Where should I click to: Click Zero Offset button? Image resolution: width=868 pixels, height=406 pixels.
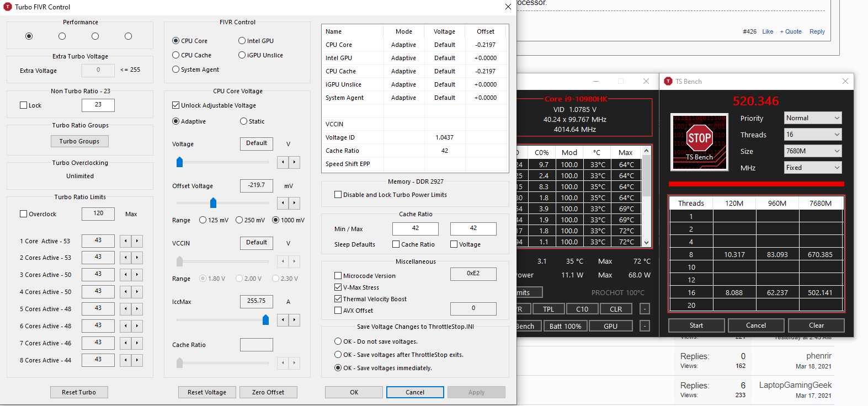(268, 392)
